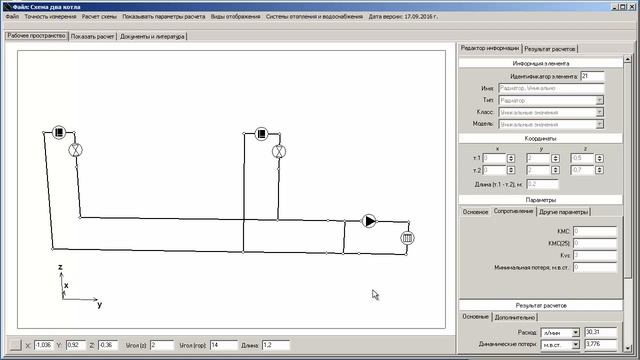Screen dimensions: 640x360
Task: Open the Виды отображения menu
Action: click(x=236, y=17)
